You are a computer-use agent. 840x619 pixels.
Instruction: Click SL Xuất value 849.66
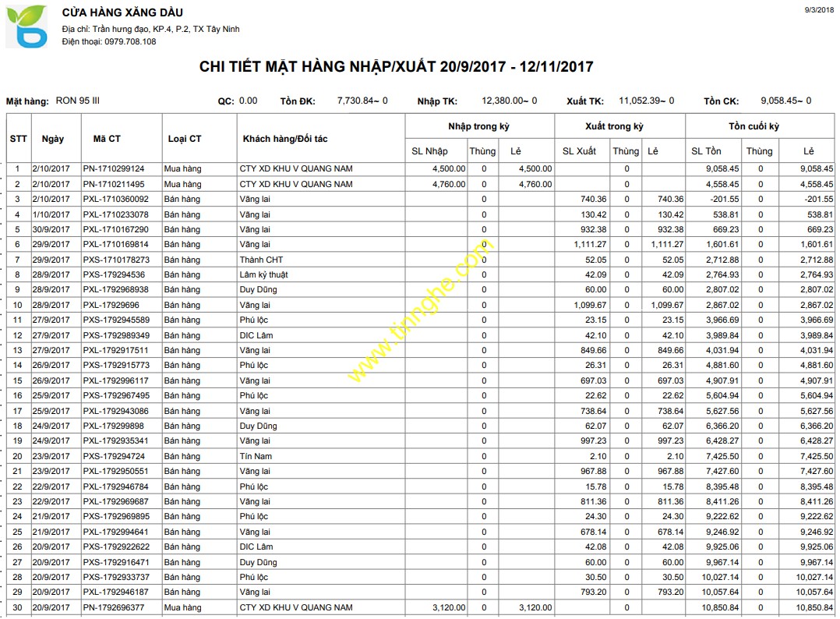pos(595,351)
